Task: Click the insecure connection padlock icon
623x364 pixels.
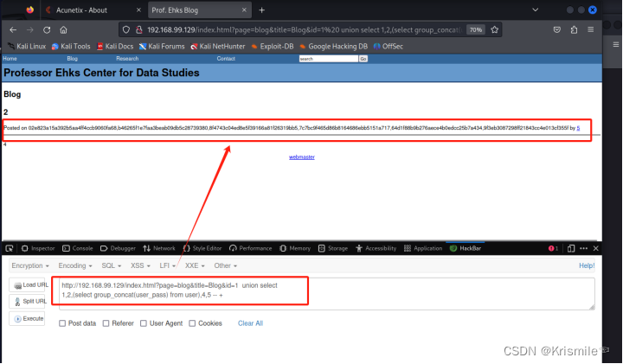Action: pos(139,29)
